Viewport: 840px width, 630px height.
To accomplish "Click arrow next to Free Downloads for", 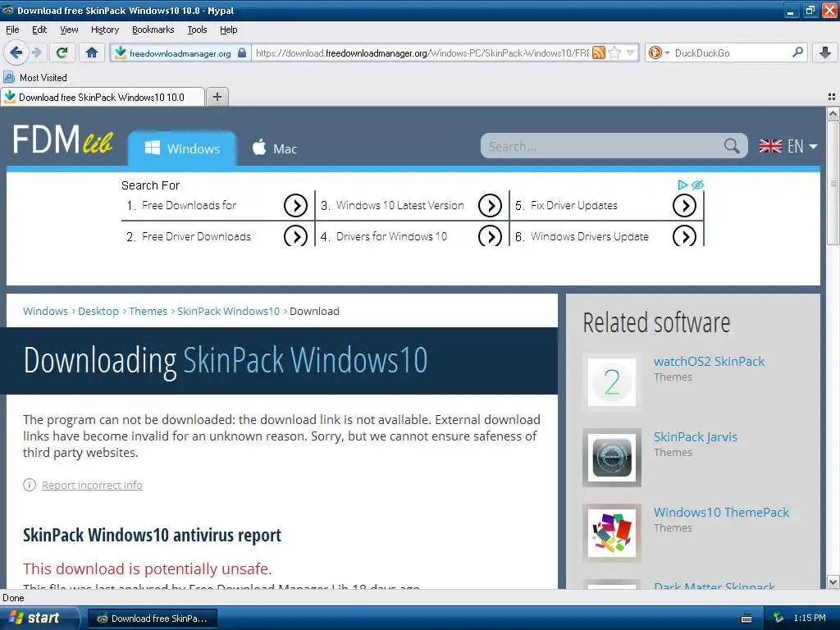I will 295,205.
